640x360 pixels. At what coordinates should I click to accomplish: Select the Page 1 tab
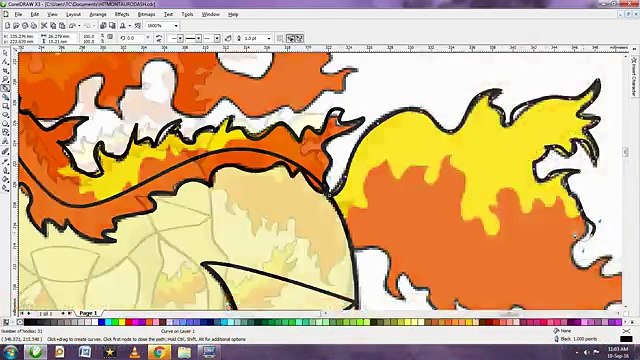pos(89,313)
